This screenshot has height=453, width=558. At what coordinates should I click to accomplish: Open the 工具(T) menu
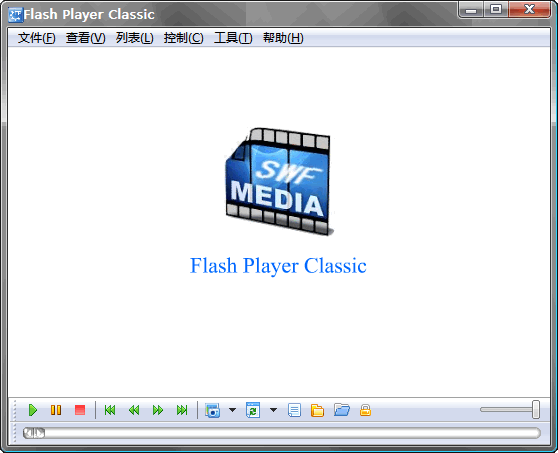coord(233,38)
